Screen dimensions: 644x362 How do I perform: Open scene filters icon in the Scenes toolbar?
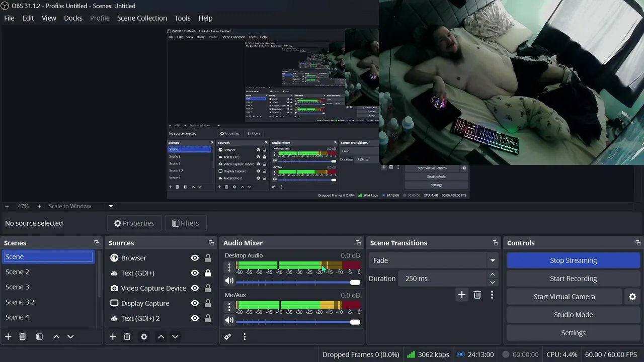39,337
